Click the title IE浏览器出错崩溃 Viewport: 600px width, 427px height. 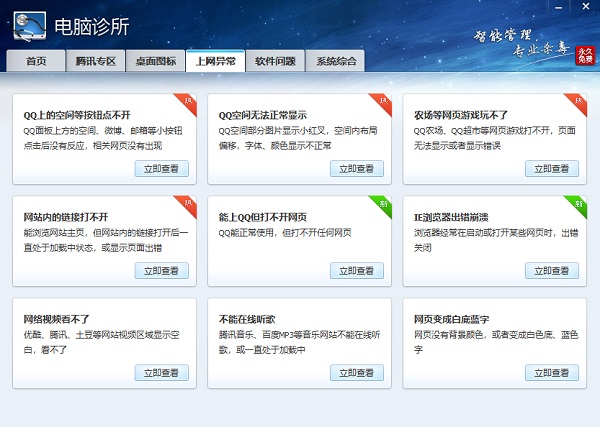(x=451, y=217)
